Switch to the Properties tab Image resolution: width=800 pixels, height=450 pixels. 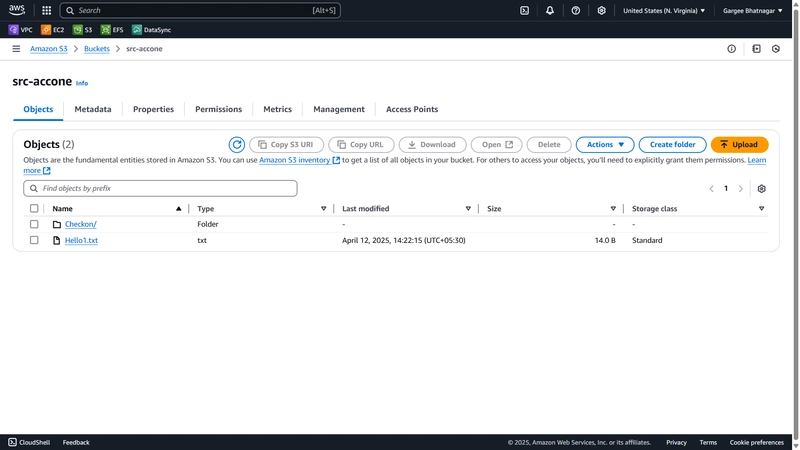point(153,109)
